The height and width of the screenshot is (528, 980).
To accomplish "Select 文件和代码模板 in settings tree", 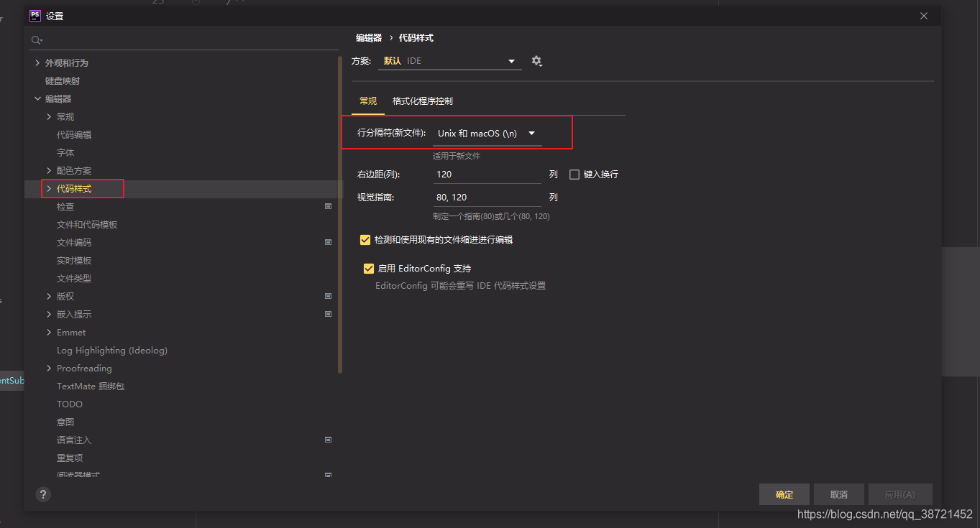I will tap(87, 225).
